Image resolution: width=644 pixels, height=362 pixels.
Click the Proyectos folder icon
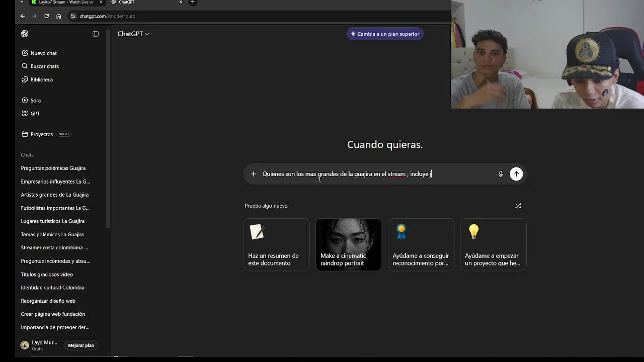[25, 134]
